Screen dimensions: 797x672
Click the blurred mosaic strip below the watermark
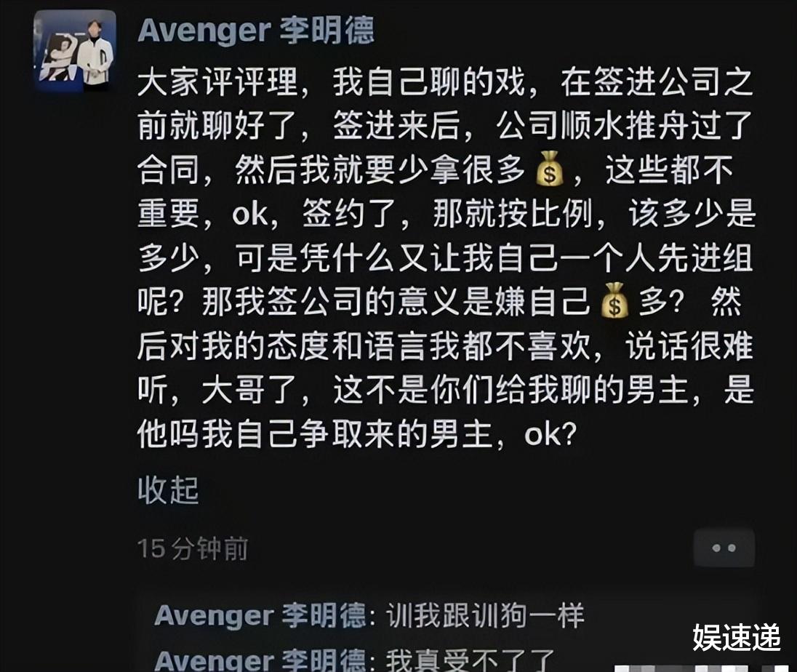pos(702,668)
